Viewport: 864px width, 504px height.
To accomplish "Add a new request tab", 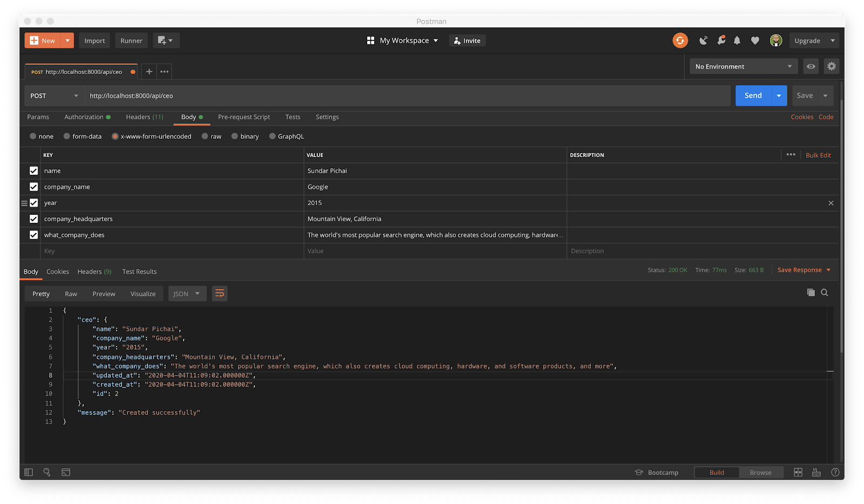I will pyautogui.click(x=149, y=71).
